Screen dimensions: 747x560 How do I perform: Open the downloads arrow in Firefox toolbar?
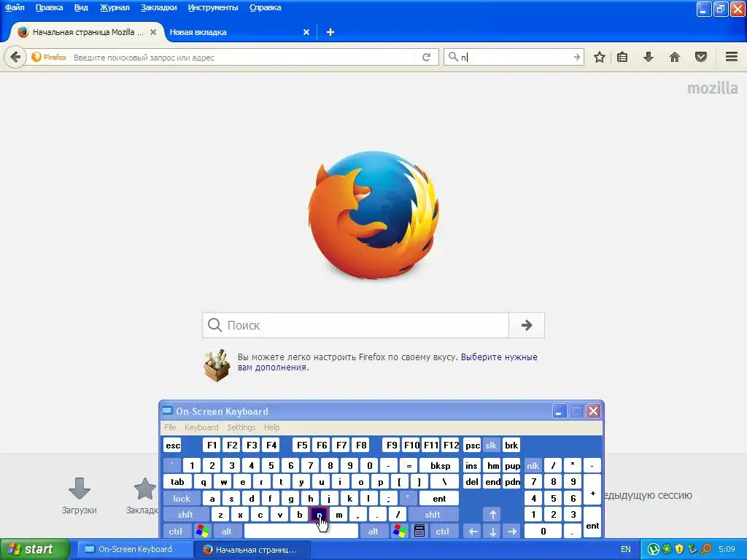649,57
